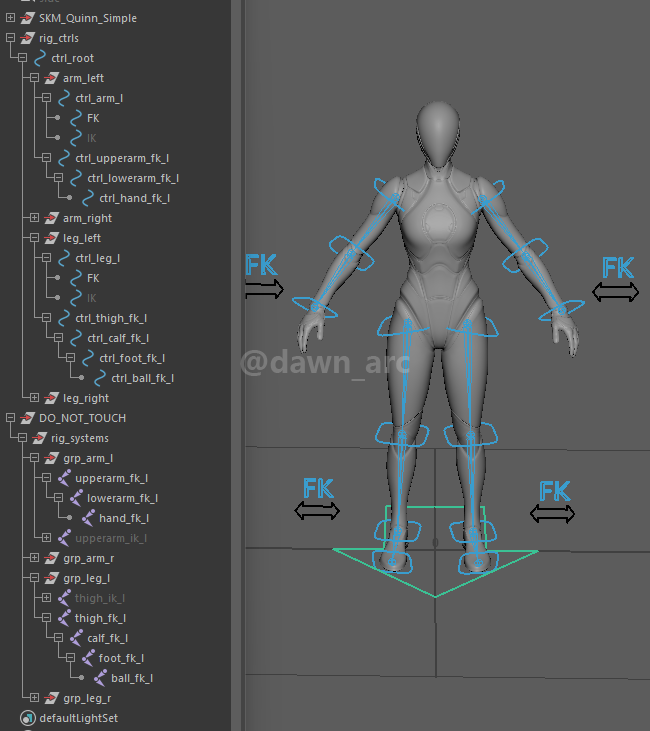Click the ctrl_thigh_fk_l curve icon
Image resolution: width=650 pixels, height=731 pixels.
coord(64,318)
